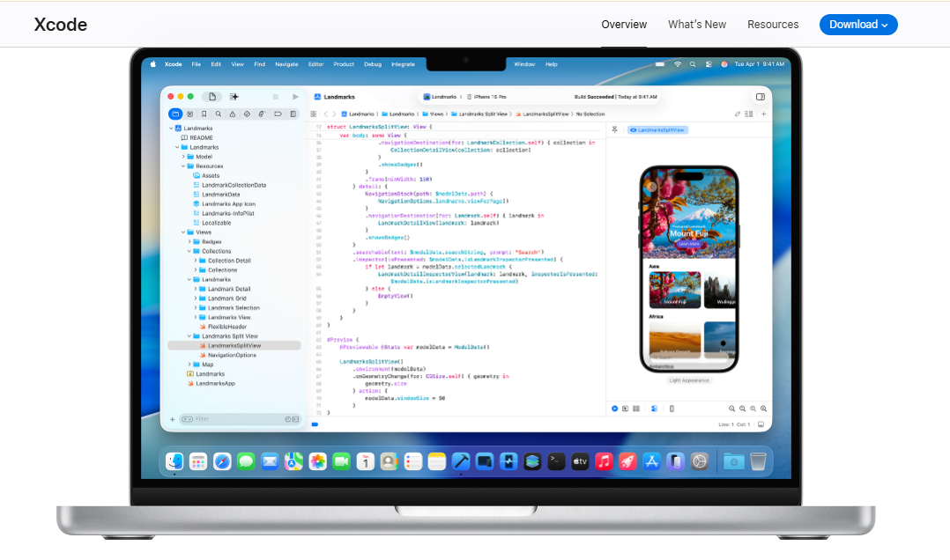Enable code review mode in the editor
The width and height of the screenshot is (950, 560).
[738, 114]
